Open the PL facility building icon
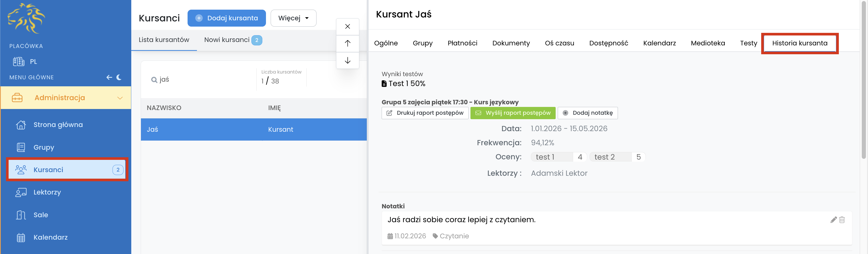Image resolution: width=868 pixels, height=254 pixels. tap(18, 61)
